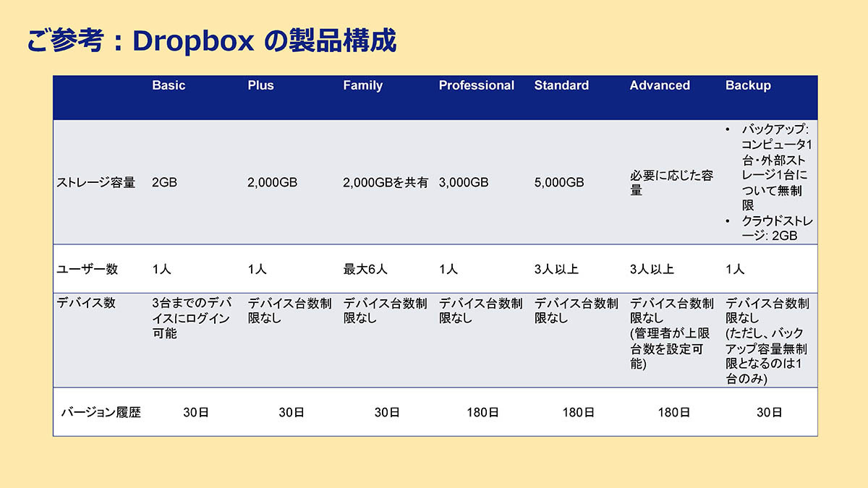Screen dimensions: 868x488
Task: Select the 'Backup' column header
Action: point(748,85)
